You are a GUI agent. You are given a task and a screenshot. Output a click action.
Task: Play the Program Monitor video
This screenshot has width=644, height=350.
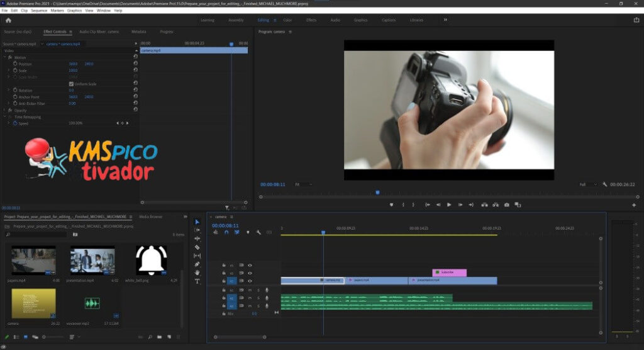(449, 205)
